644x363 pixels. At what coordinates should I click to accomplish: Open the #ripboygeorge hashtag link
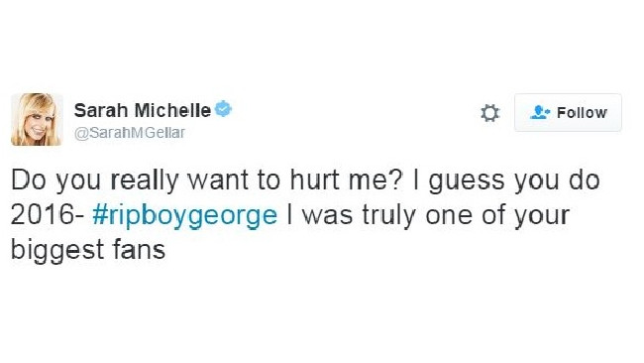click(185, 216)
